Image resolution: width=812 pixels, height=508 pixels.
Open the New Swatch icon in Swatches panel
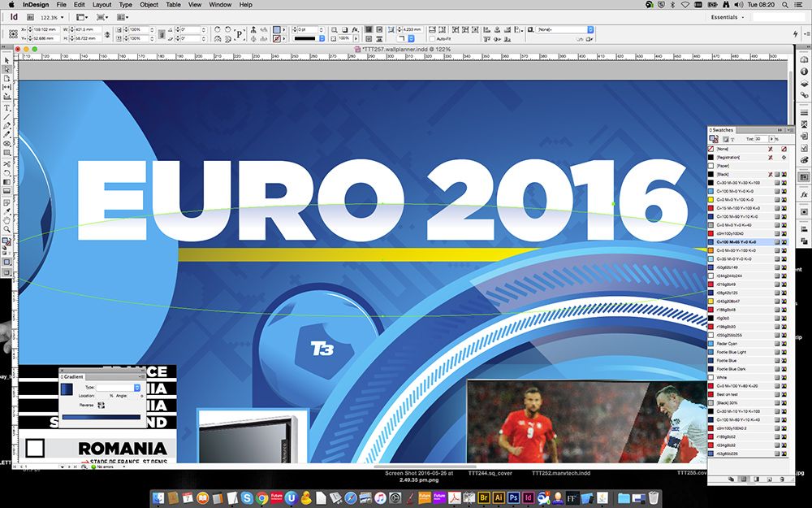770,479
